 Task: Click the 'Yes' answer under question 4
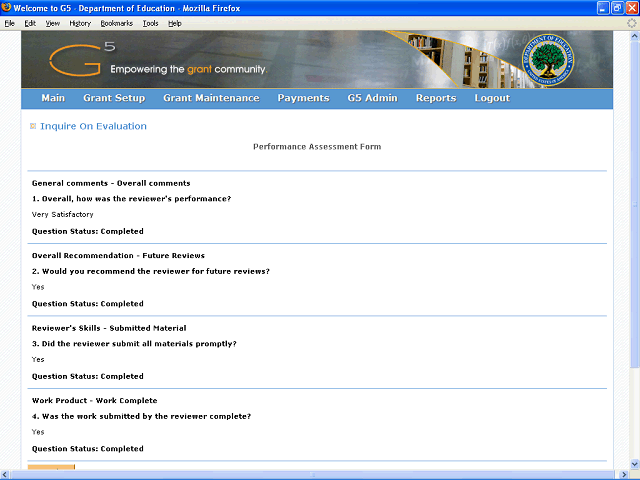[38, 432]
